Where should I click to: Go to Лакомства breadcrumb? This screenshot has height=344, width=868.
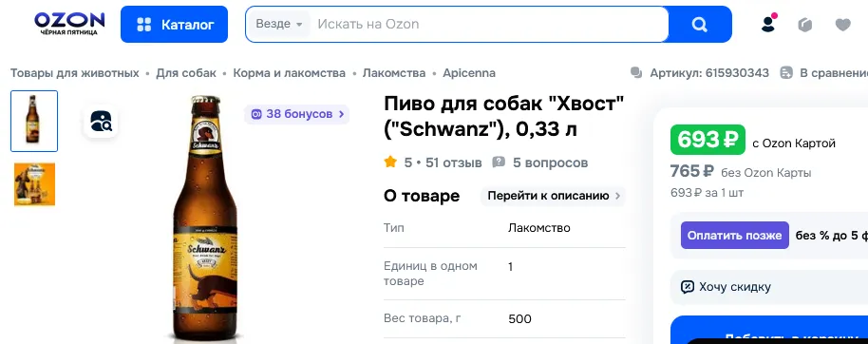394,73
